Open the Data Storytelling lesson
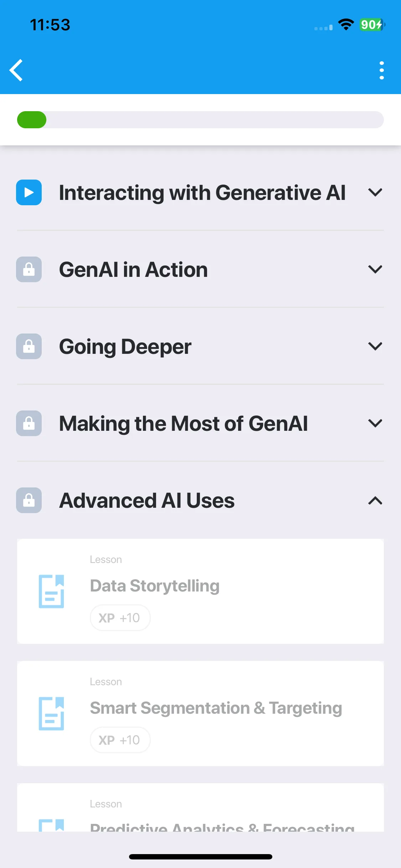This screenshot has height=868, width=401. (200, 591)
